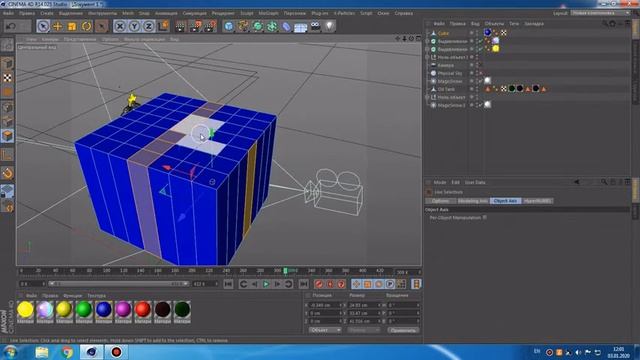Click the Применить apply button
The width and height of the screenshot is (640, 360).
403,330
